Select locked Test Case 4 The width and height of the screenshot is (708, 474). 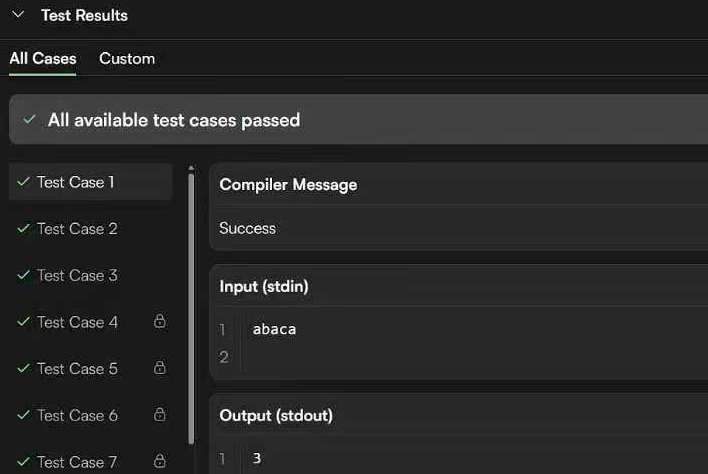[77, 322]
